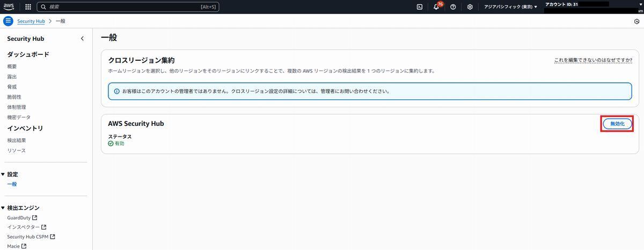Open the GuardDuty link
Image resolution: width=644 pixels, height=250 pixels.
19,218
